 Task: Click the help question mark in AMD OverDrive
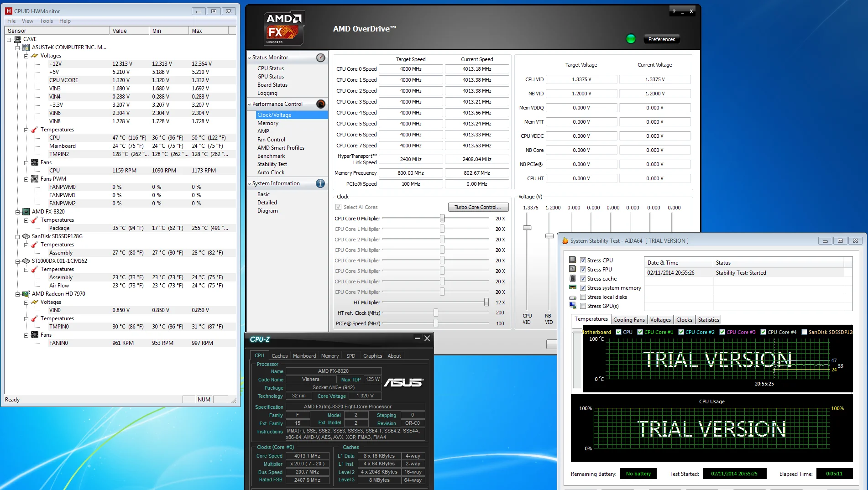click(674, 11)
